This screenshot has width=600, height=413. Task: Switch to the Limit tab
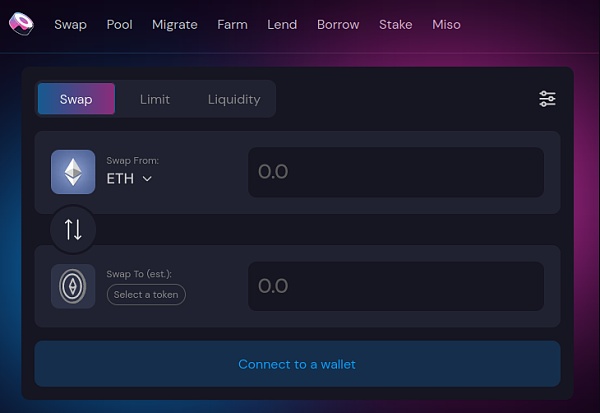pyautogui.click(x=155, y=100)
